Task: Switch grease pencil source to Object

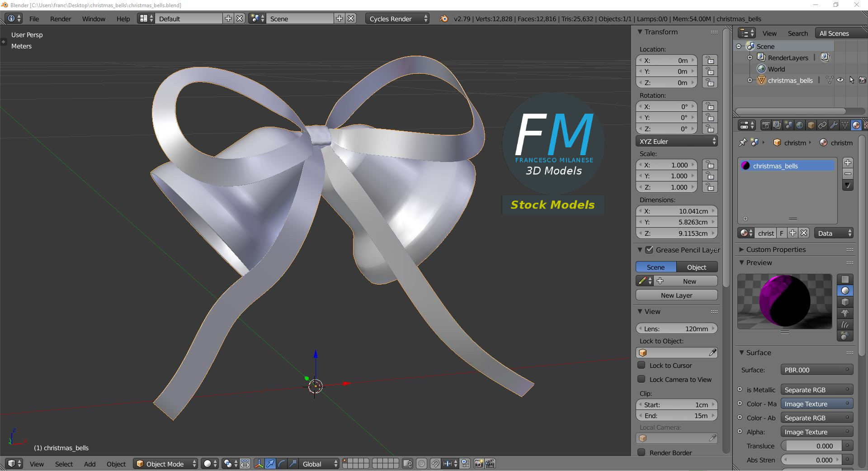Action: (697, 267)
